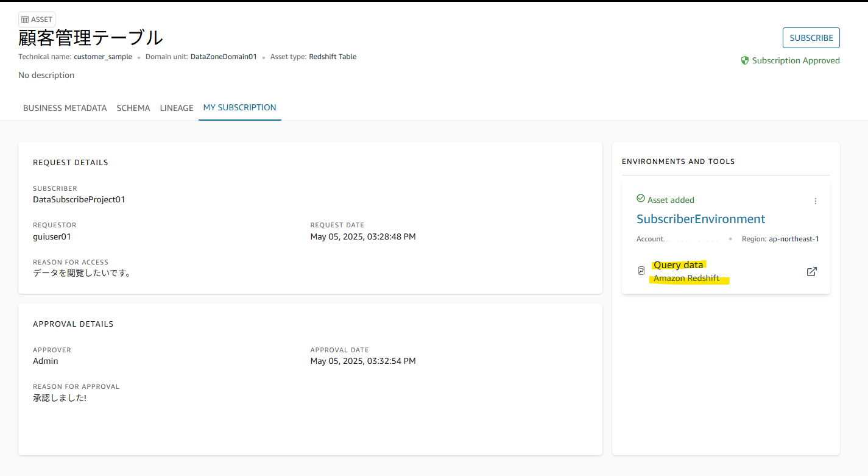Click the Environments and Tools heading
The width and height of the screenshot is (868, 476).
point(679,162)
